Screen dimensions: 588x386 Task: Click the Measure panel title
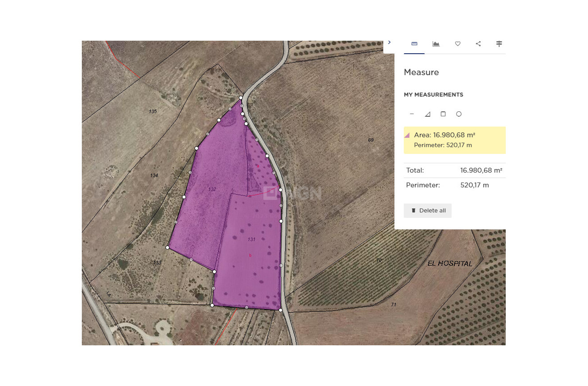(x=421, y=72)
